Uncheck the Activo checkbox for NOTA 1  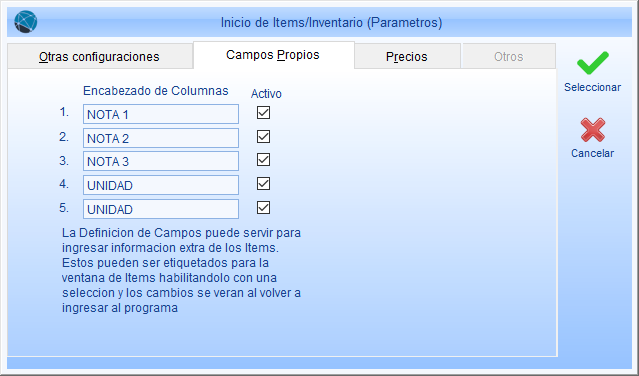pyautogui.click(x=263, y=112)
